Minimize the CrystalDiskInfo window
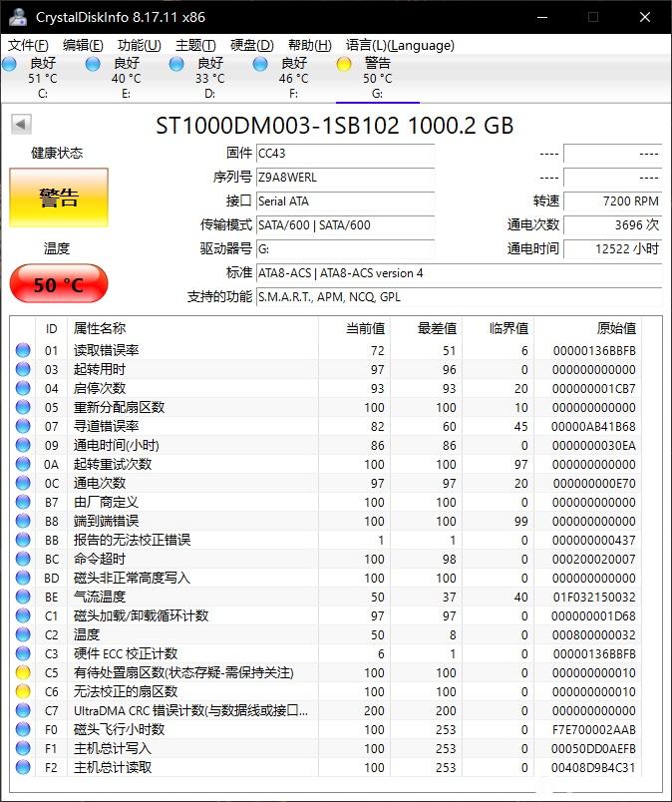672x802 pixels. click(x=542, y=17)
